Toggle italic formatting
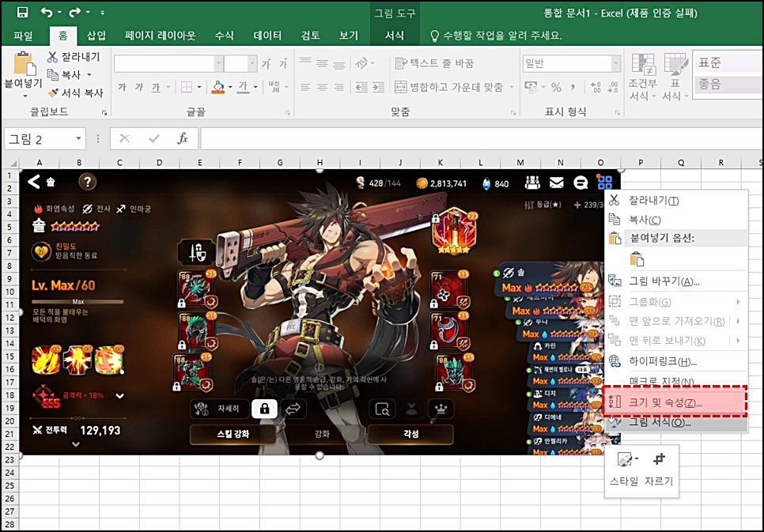The image size is (764, 532). [x=139, y=87]
